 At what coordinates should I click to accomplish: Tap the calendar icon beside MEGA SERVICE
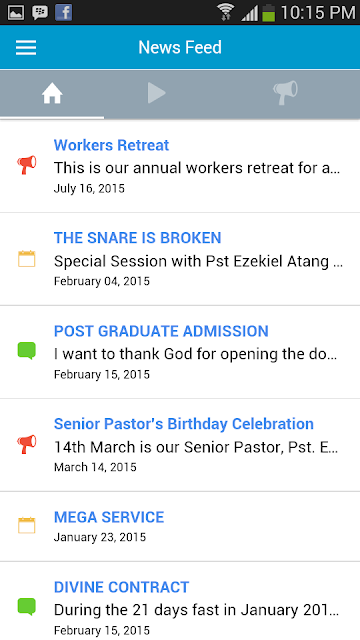pos(27,525)
